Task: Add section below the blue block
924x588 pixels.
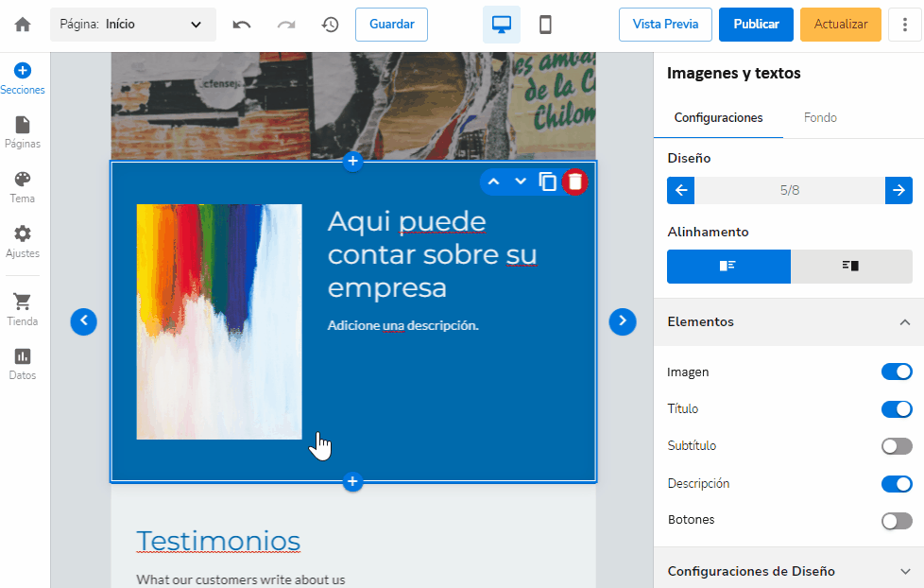Action: coord(352,482)
